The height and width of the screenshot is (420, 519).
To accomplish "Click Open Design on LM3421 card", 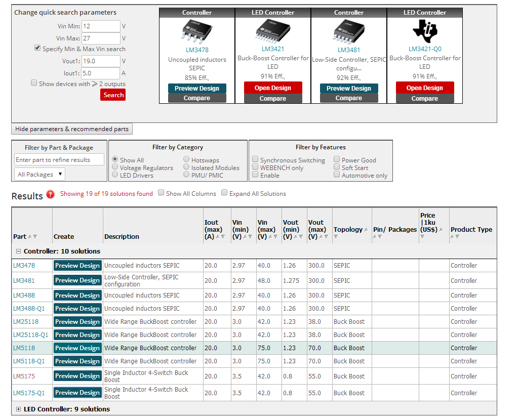I will [x=273, y=88].
